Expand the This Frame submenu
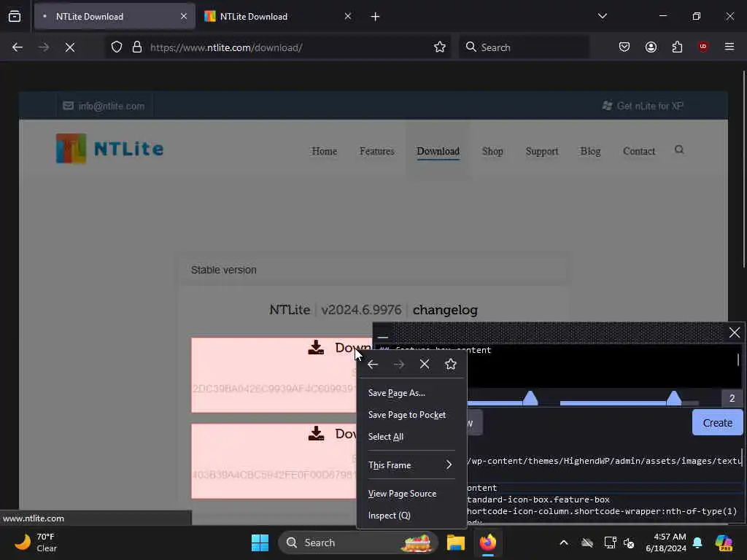The width and height of the screenshot is (747, 560). [x=411, y=465]
